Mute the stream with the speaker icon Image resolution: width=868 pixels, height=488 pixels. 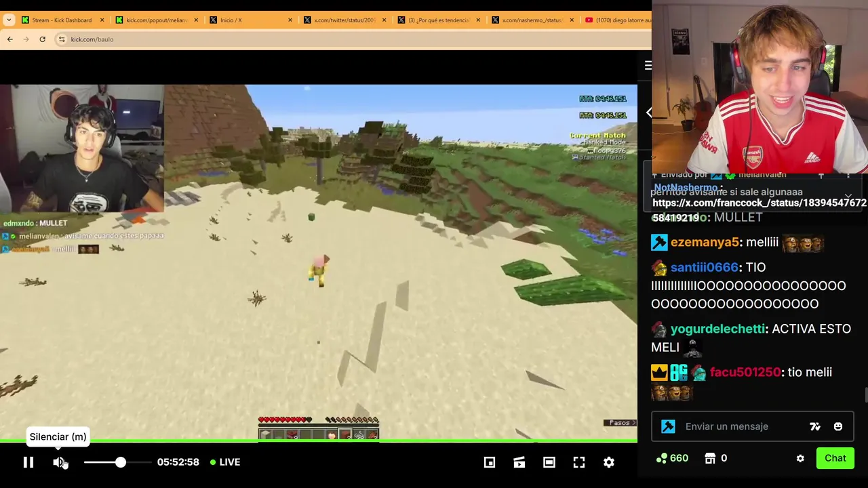[60, 462]
